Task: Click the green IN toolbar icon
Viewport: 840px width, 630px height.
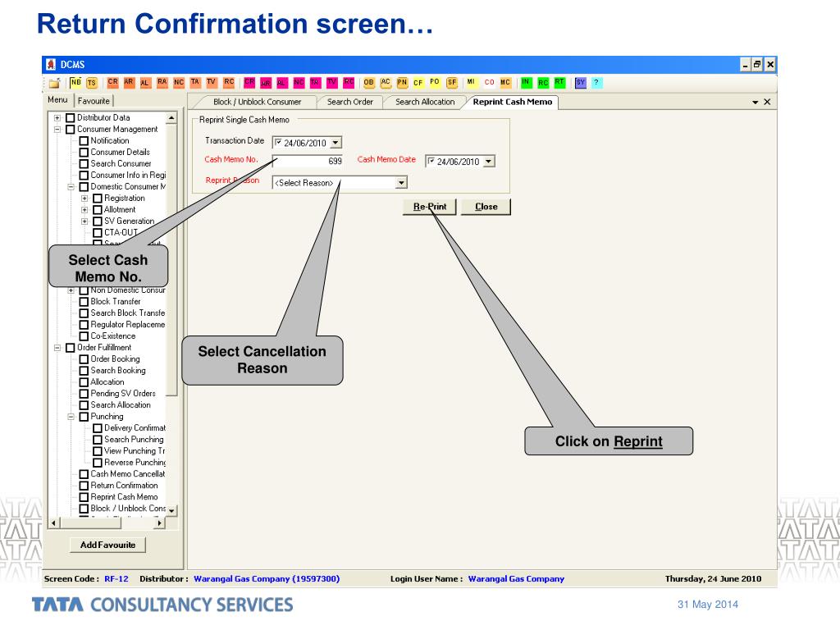Action: [526, 83]
